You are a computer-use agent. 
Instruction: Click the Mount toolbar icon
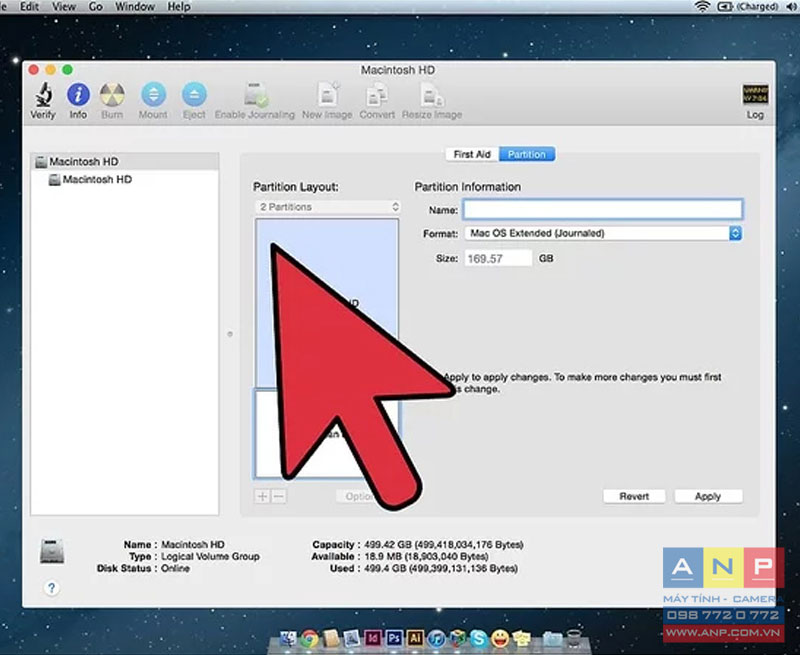tap(153, 95)
